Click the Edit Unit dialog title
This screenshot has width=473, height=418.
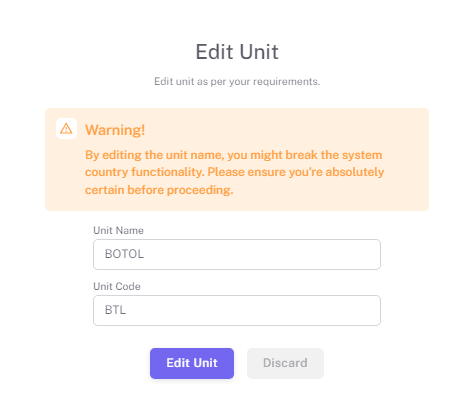pyautogui.click(x=237, y=52)
